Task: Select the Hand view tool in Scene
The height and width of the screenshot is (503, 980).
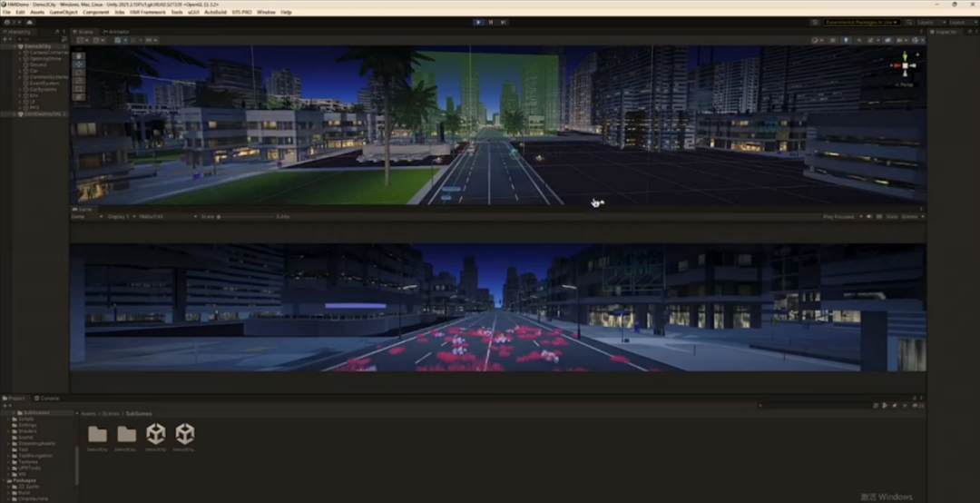Action: click(x=79, y=56)
